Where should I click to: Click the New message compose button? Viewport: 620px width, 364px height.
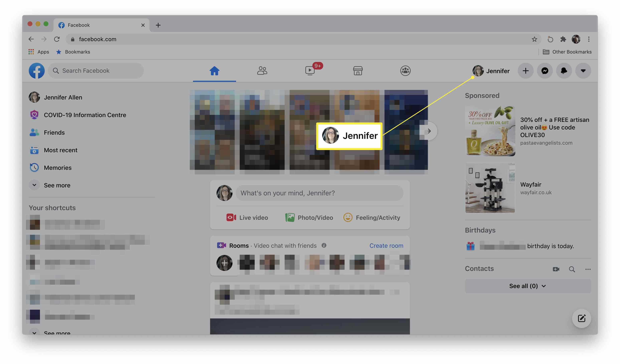[582, 318]
